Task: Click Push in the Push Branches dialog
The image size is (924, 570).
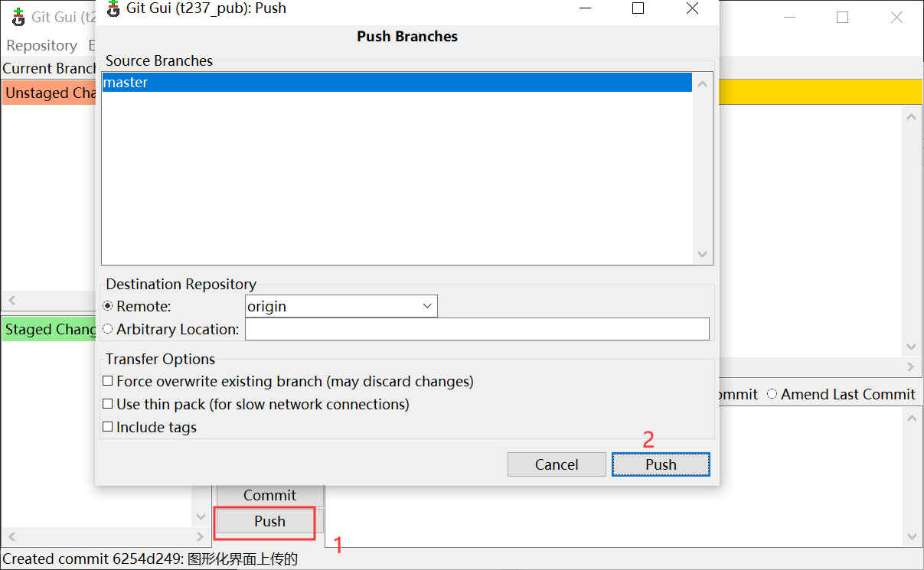Action: (x=660, y=464)
